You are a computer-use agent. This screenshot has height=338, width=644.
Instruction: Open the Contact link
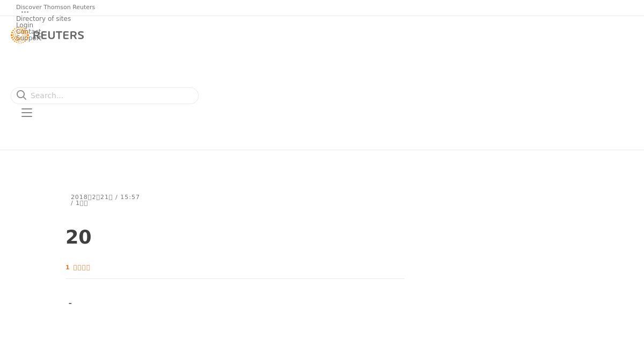click(x=28, y=32)
